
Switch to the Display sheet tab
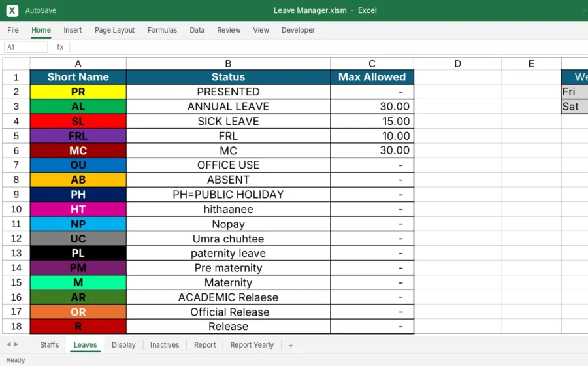[x=123, y=345]
